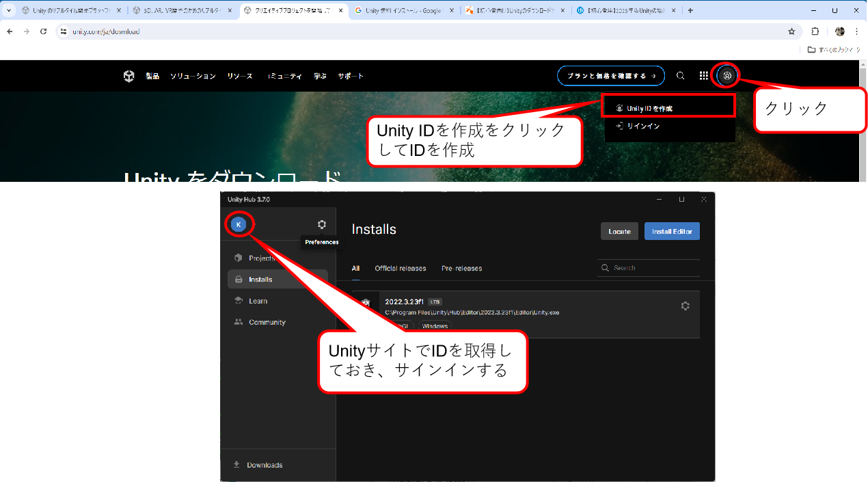The image size is (868, 482).
Task: Close the Google search tab
Action: point(451,10)
